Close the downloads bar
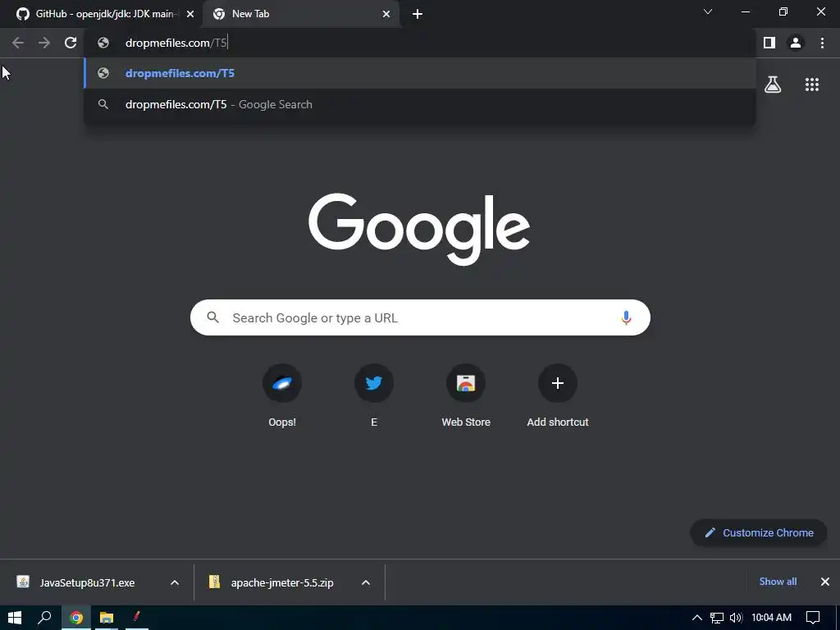Image resolution: width=840 pixels, height=630 pixels. point(825,582)
